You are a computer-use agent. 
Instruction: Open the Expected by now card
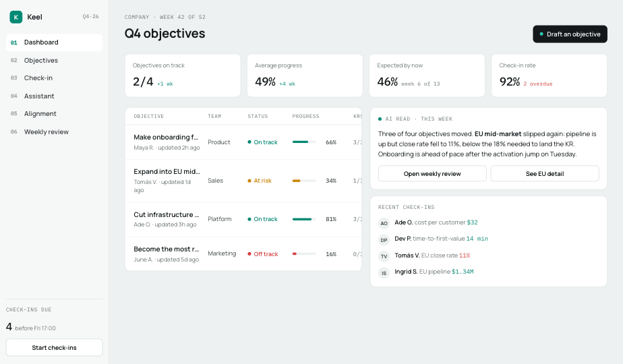(x=427, y=75)
